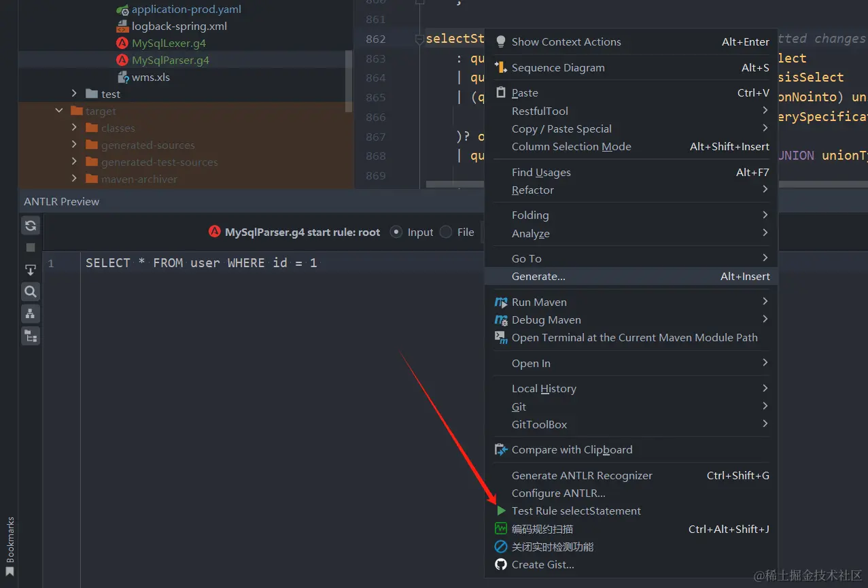The image size is (868, 588).
Task: Click the ANTLR icon of MySqlLexer.g4
Action: click(122, 43)
